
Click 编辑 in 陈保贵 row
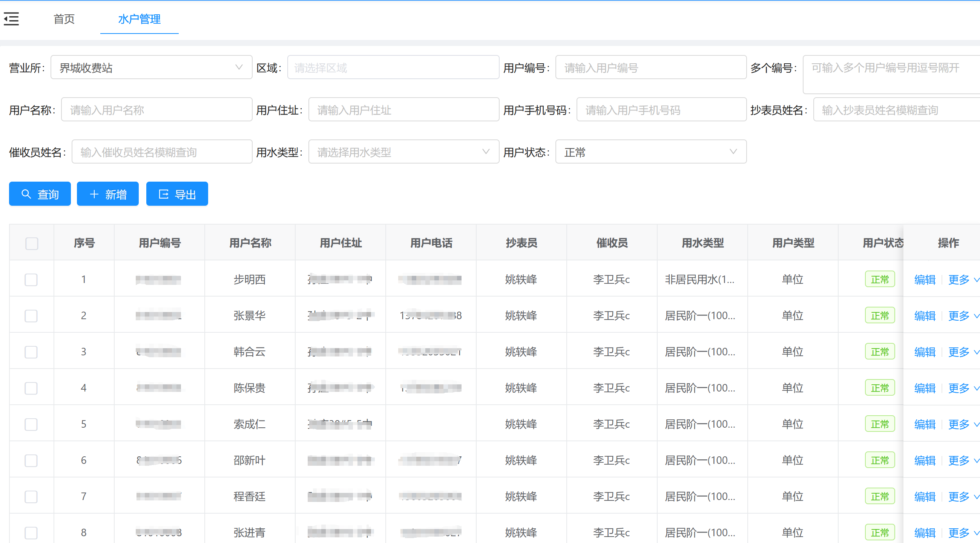925,387
